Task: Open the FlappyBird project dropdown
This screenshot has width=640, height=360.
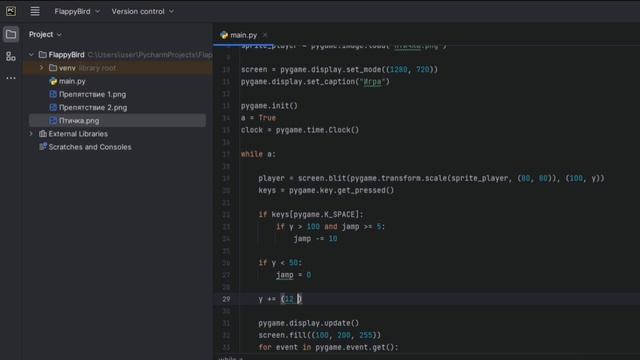Action: pyautogui.click(x=77, y=11)
